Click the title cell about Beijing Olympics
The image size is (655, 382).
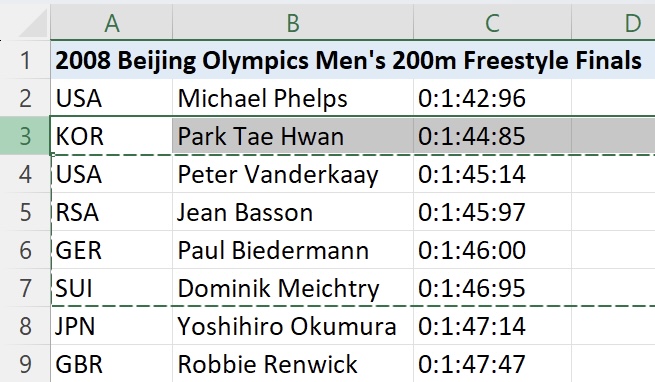(x=348, y=60)
